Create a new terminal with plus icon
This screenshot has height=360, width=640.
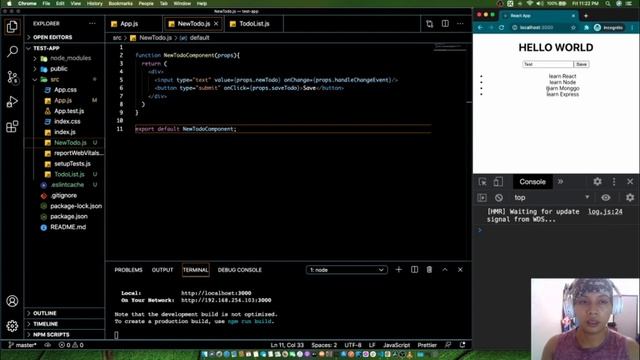[399, 269]
